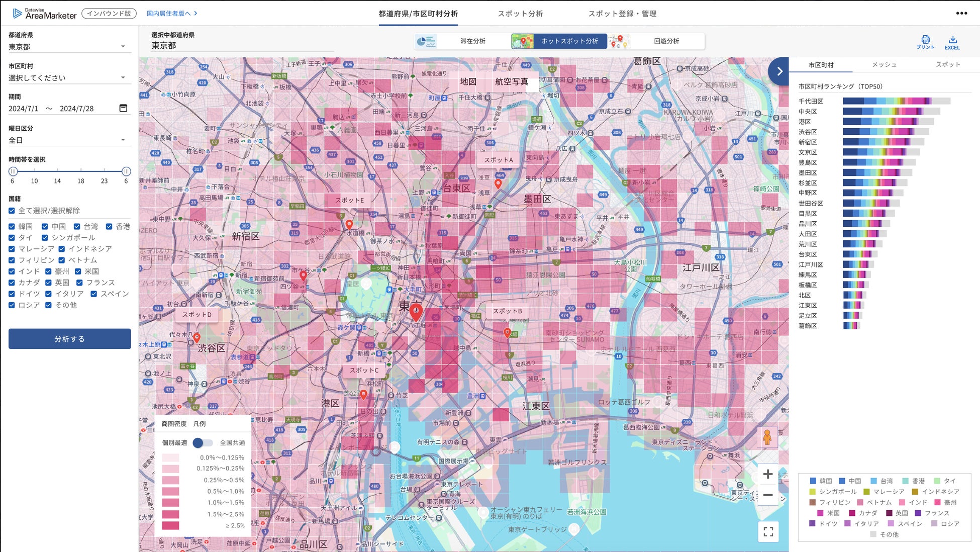Open the メッシュ ranking tab

tap(884, 65)
